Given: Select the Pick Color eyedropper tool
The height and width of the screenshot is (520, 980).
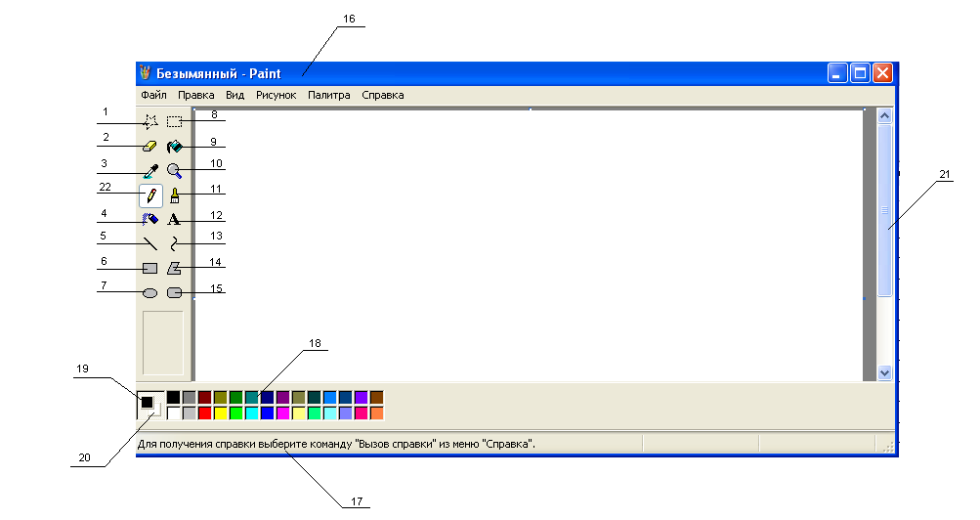Looking at the screenshot, I should pos(150,171).
